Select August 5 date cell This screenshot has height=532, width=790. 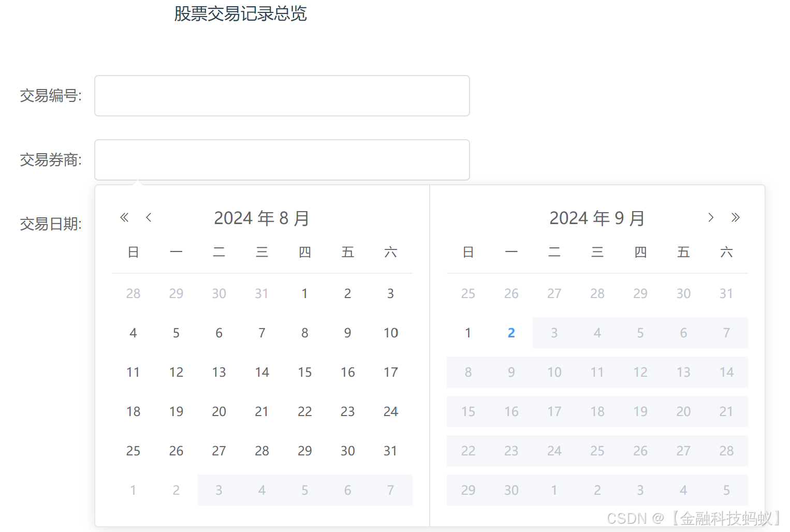(x=176, y=333)
